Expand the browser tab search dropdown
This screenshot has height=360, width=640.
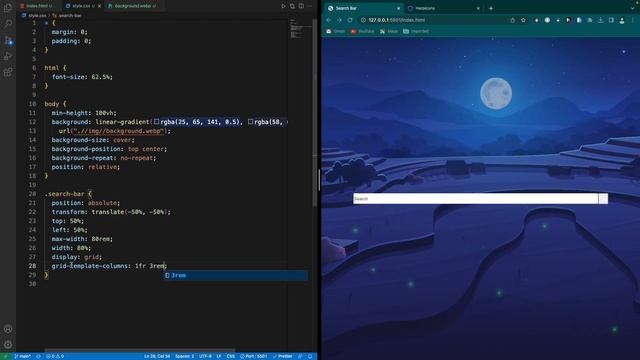click(x=632, y=8)
